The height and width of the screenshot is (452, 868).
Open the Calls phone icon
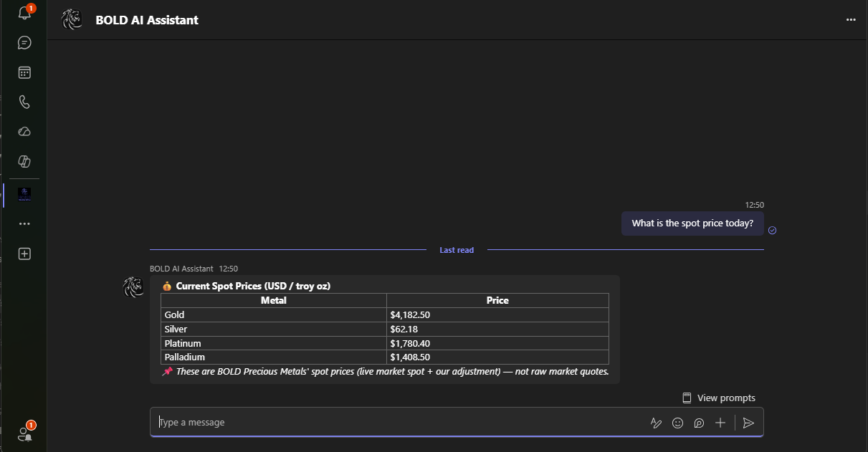click(24, 102)
